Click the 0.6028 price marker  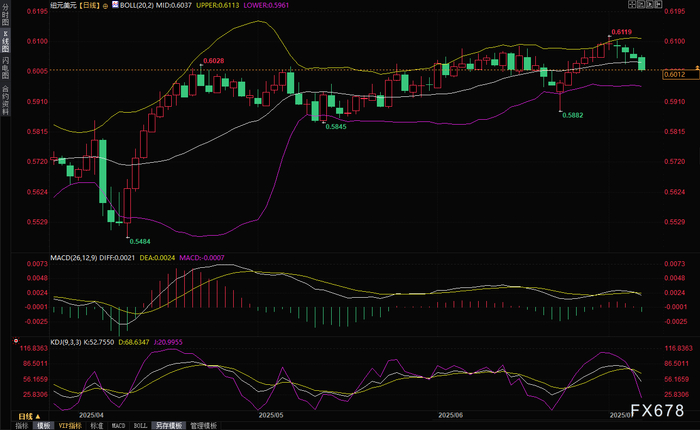(213, 61)
